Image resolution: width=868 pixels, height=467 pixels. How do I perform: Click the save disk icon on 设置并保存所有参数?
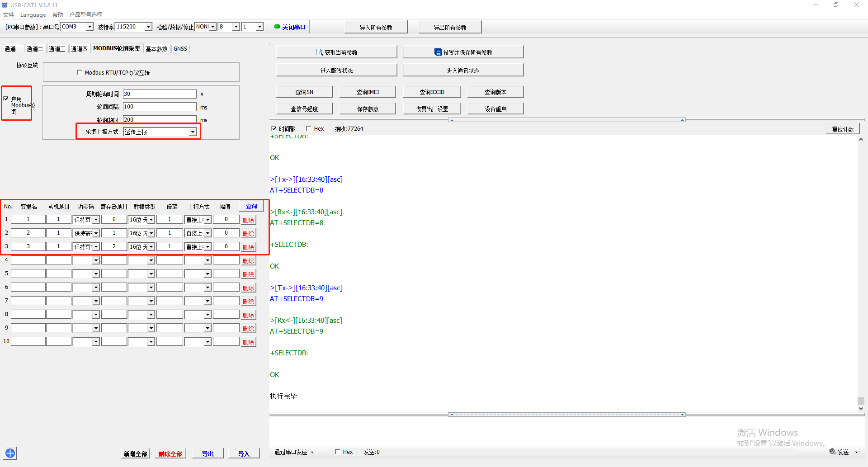[438, 52]
